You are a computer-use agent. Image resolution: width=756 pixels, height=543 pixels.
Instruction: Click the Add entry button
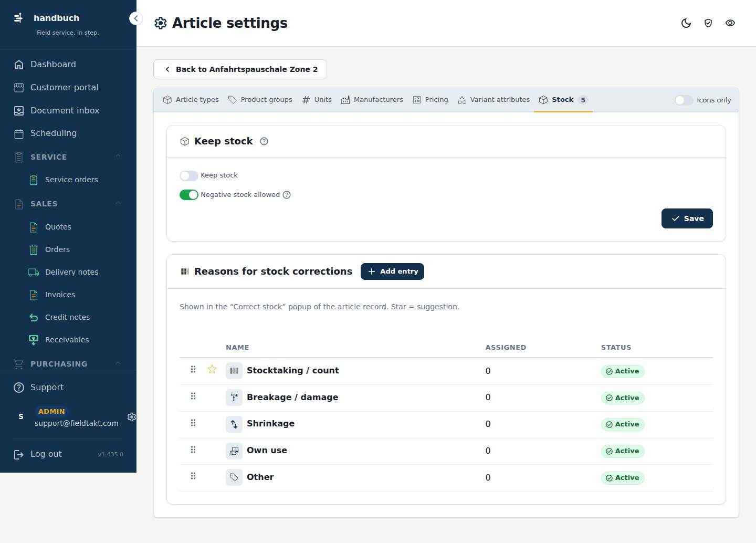pos(392,271)
